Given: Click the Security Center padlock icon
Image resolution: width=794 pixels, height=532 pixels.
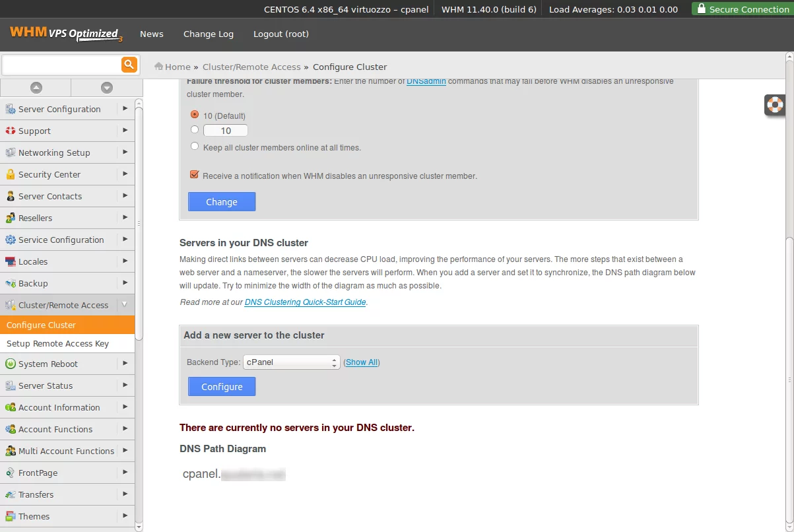Looking at the screenshot, I should point(10,174).
